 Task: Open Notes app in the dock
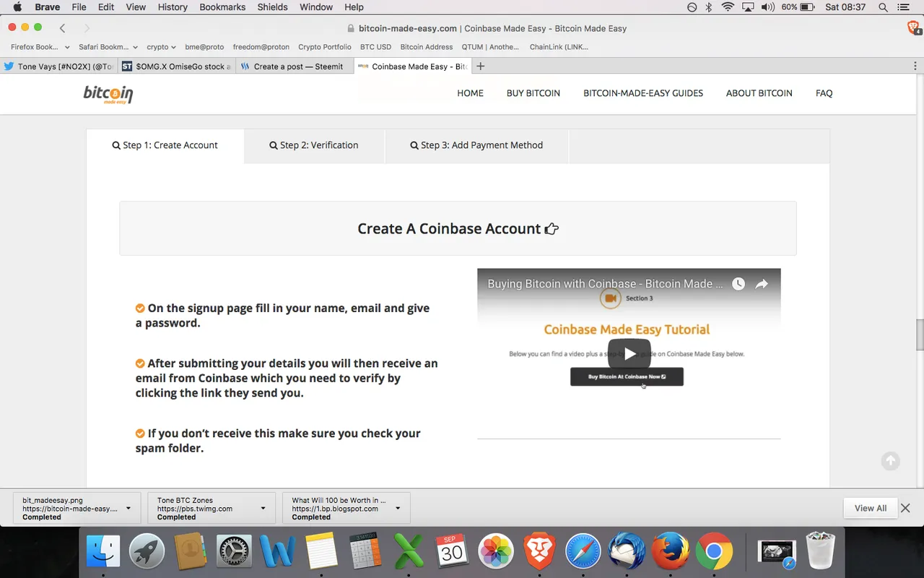pyautogui.click(x=321, y=552)
